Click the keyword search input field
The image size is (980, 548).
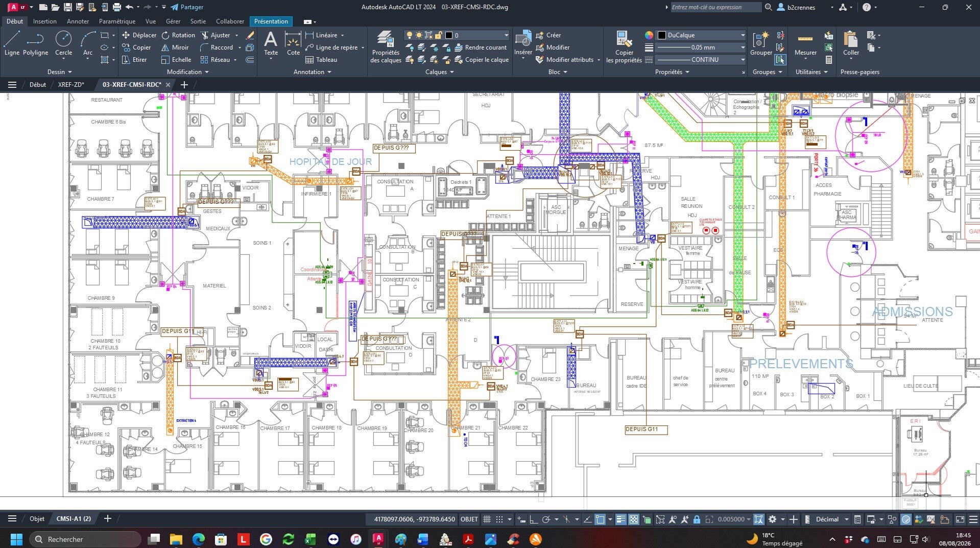[x=715, y=7]
